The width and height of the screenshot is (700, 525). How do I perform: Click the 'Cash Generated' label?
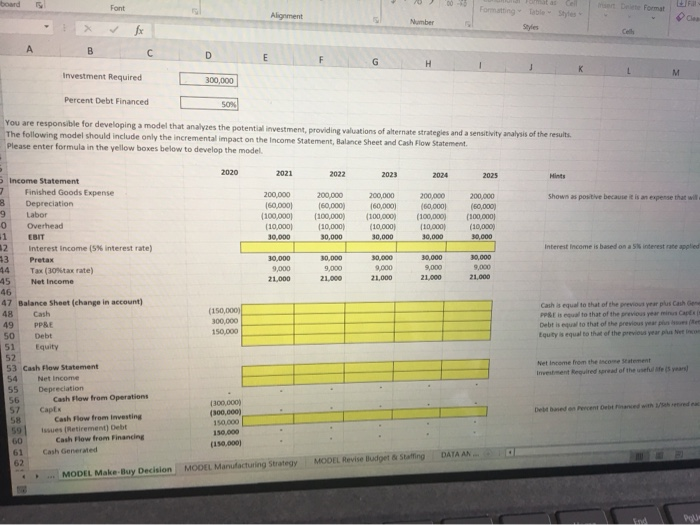tap(70, 451)
